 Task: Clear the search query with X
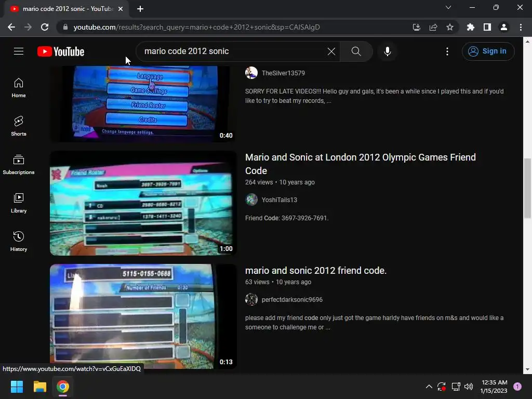331,51
